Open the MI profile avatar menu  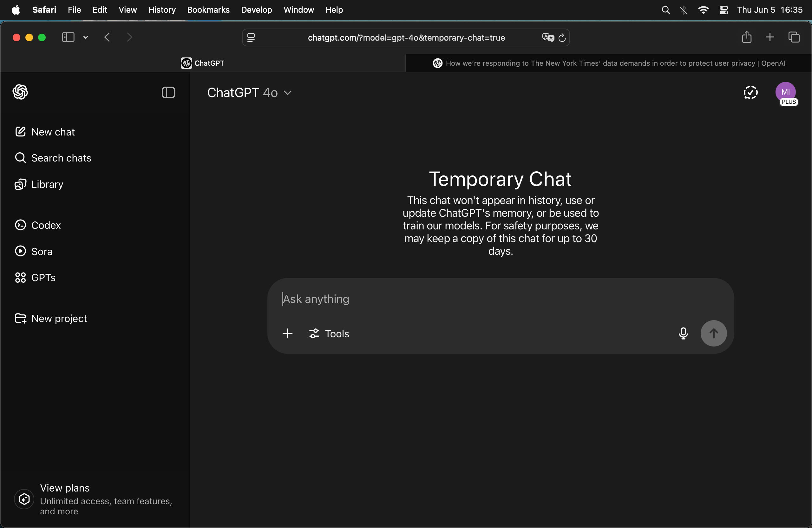(x=786, y=92)
